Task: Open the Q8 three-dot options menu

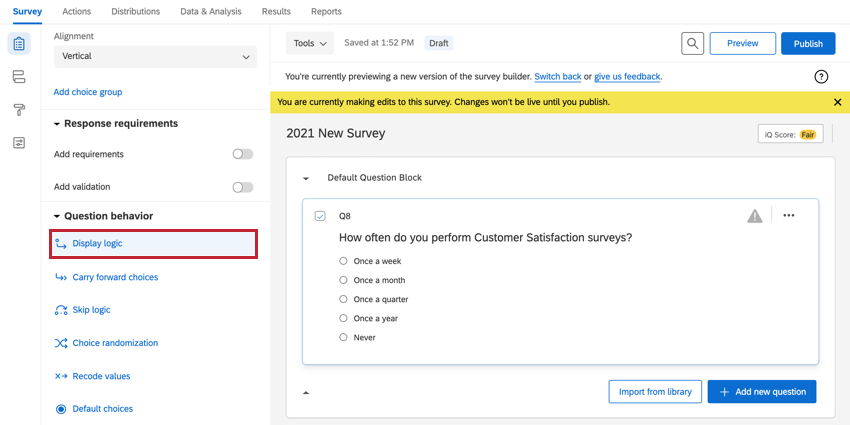Action: tap(789, 216)
